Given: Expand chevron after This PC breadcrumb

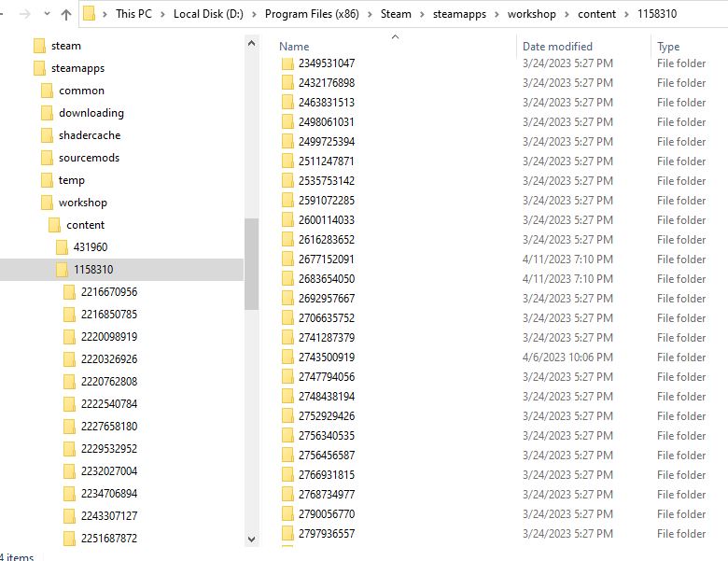Looking at the screenshot, I should click(162, 14).
